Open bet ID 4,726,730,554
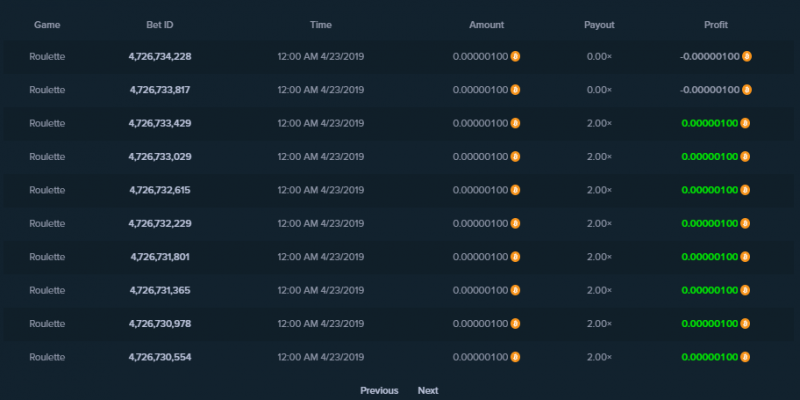 [x=160, y=357]
